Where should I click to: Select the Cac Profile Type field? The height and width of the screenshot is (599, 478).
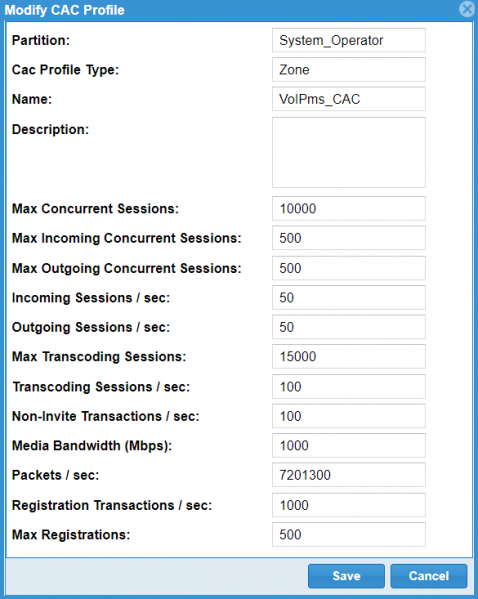348,70
